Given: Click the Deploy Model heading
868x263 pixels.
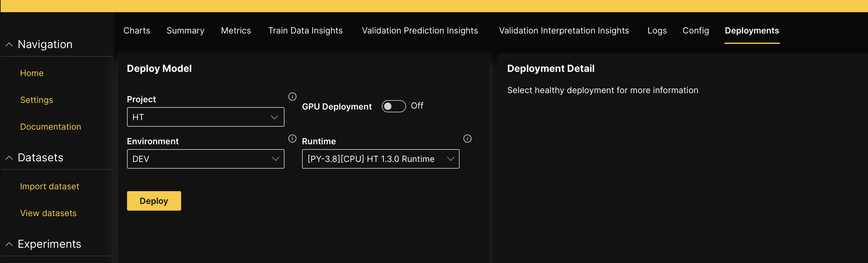Looking at the screenshot, I should (x=159, y=68).
